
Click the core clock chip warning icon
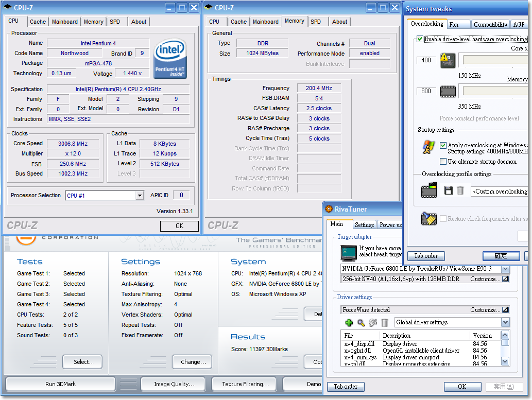coord(448,61)
